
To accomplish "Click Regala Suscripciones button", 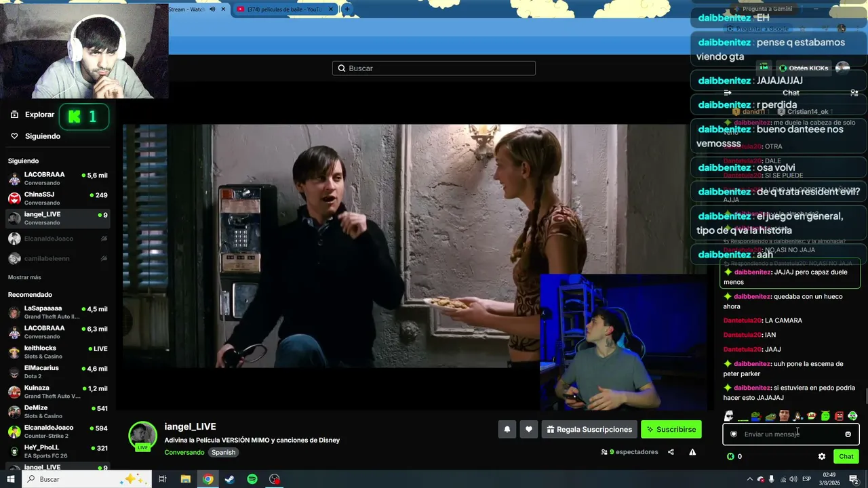I will click(x=589, y=429).
